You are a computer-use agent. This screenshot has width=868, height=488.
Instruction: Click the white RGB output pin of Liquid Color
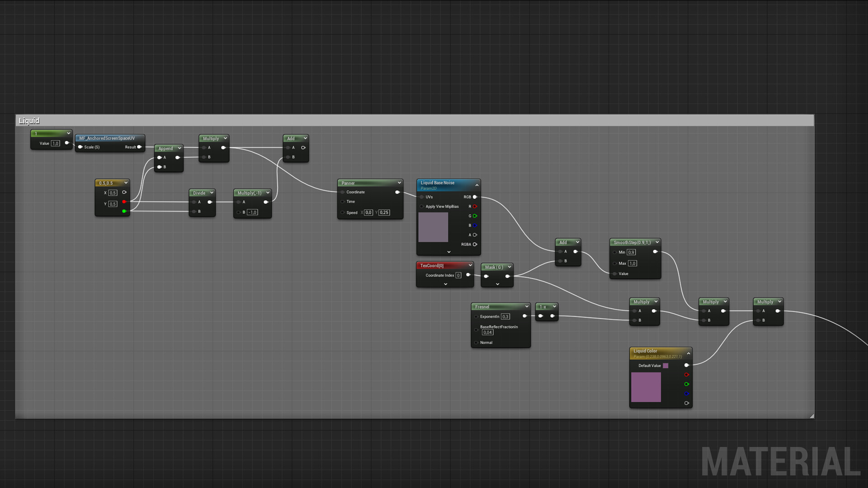[x=686, y=365]
